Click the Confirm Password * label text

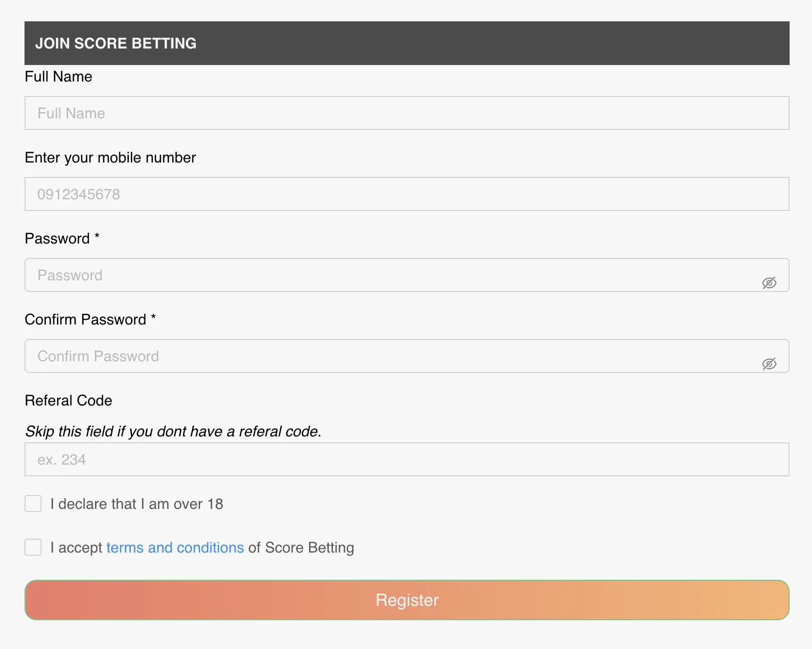(91, 320)
